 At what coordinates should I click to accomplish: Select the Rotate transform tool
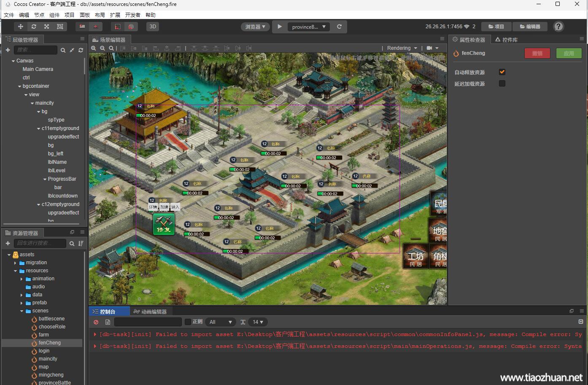tap(34, 27)
